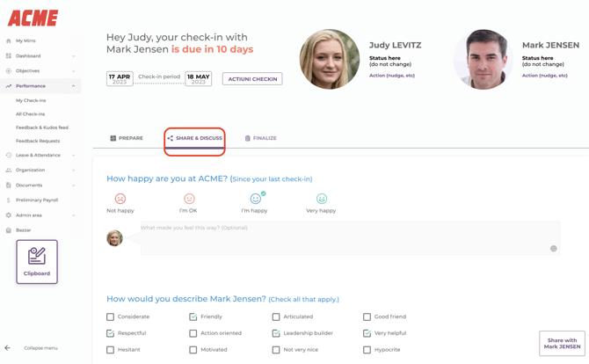Expand the Dashboard menu chevron

tap(73, 56)
